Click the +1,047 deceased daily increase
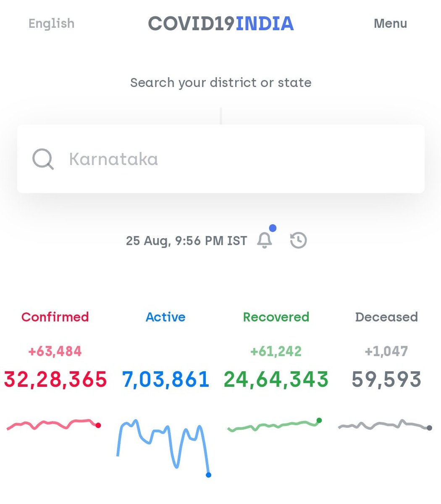 click(386, 351)
